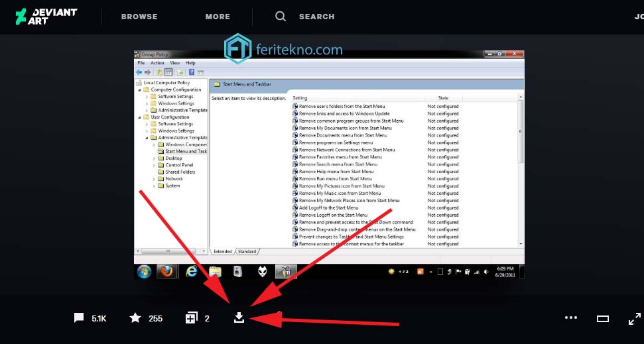The image size is (644, 344).
Task: Switch to the Extended tab
Action: click(x=223, y=252)
